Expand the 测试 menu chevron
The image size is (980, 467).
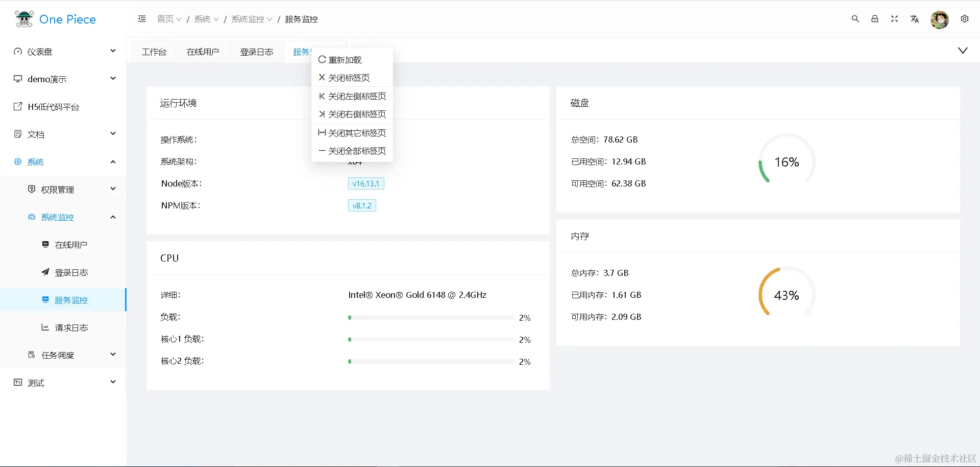click(113, 382)
